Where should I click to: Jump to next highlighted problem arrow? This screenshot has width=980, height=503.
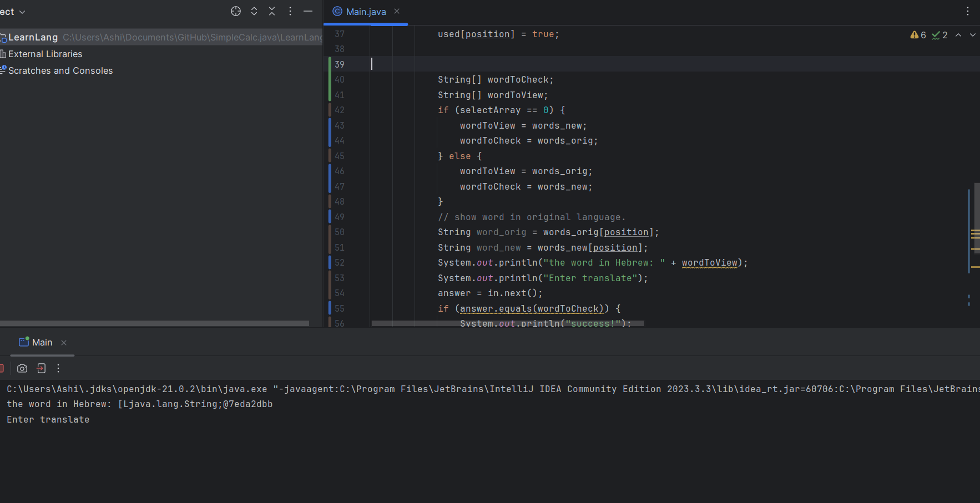coord(972,35)
